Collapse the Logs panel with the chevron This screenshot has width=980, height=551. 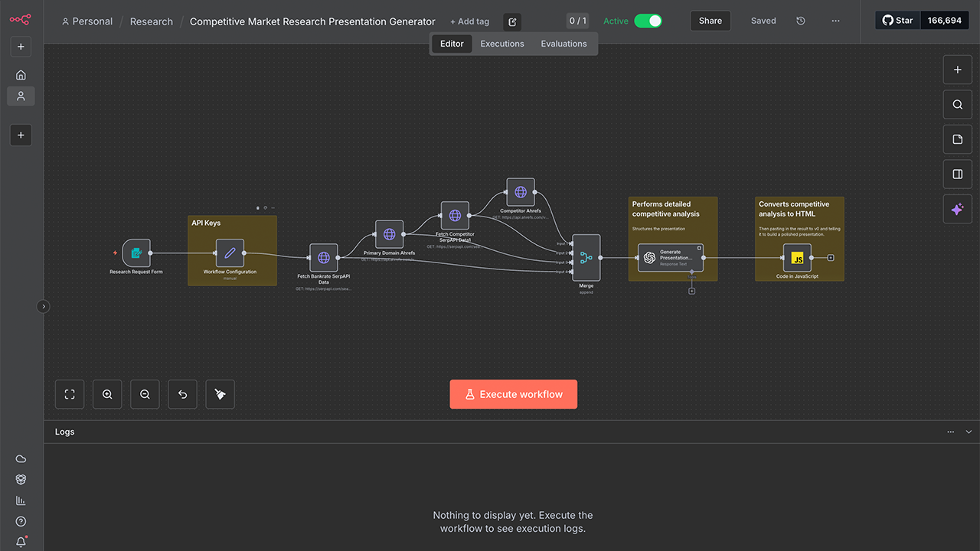(x=967, y=432)
